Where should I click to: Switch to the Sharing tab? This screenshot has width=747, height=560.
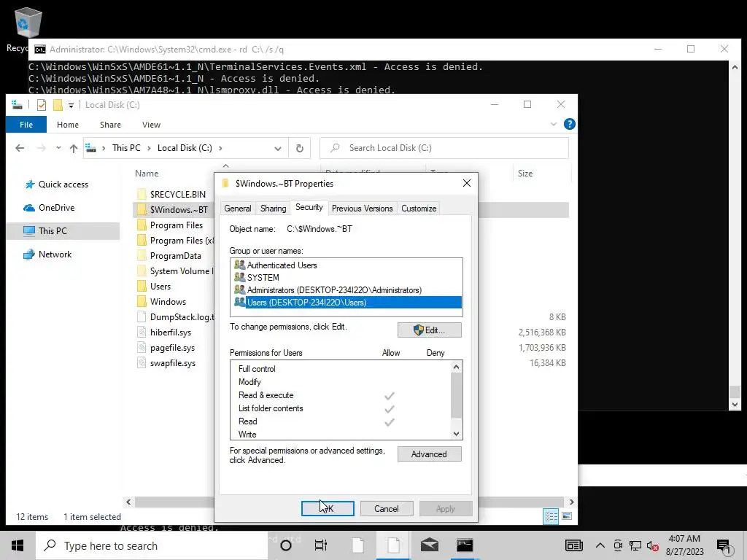[273, 209]
